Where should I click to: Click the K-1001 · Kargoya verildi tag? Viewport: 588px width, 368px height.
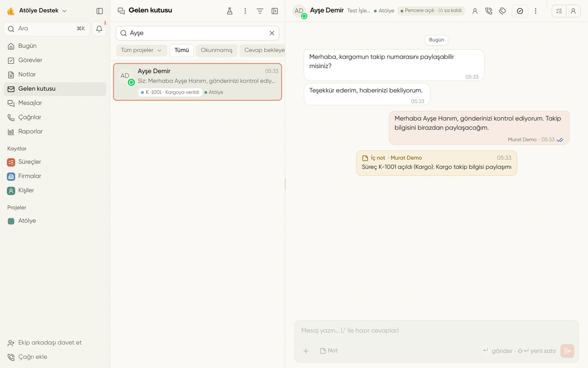(170, 92)
